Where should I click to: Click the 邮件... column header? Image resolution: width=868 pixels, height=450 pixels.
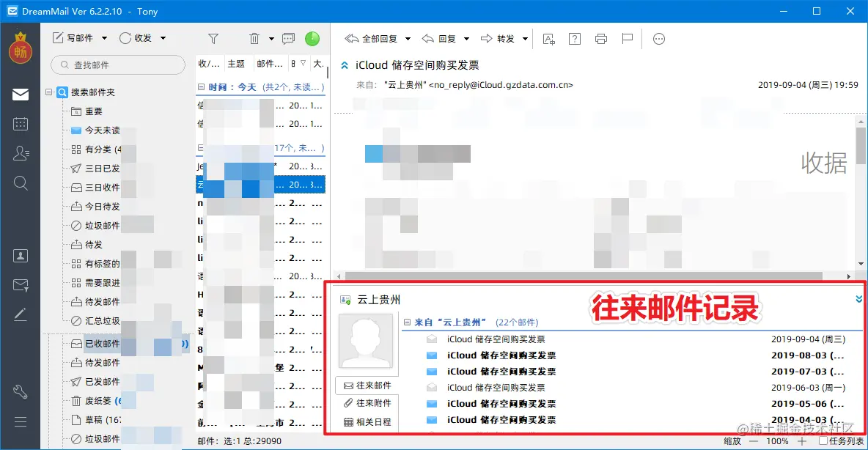(270, 64)
